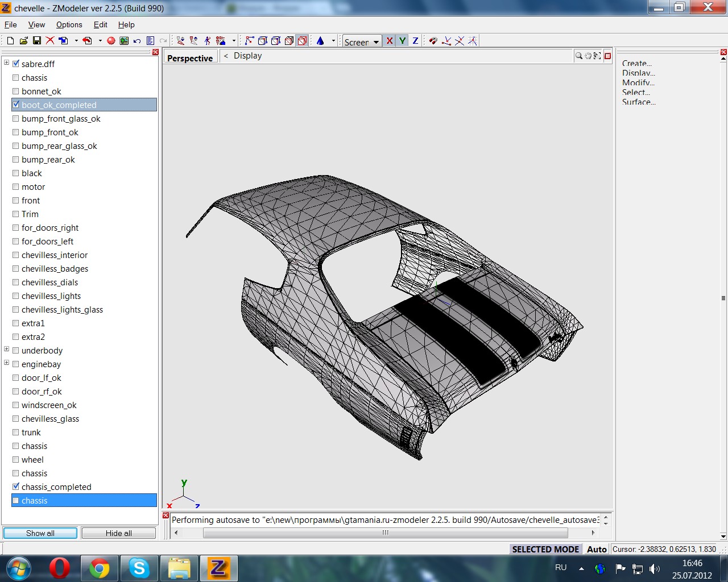Click the Hide all button

click(119, 533)
